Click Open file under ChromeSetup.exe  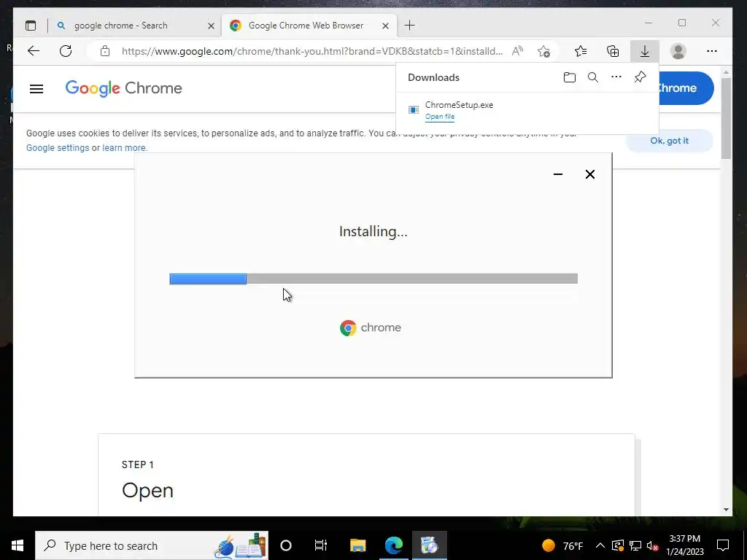click(x=440, y=117)
